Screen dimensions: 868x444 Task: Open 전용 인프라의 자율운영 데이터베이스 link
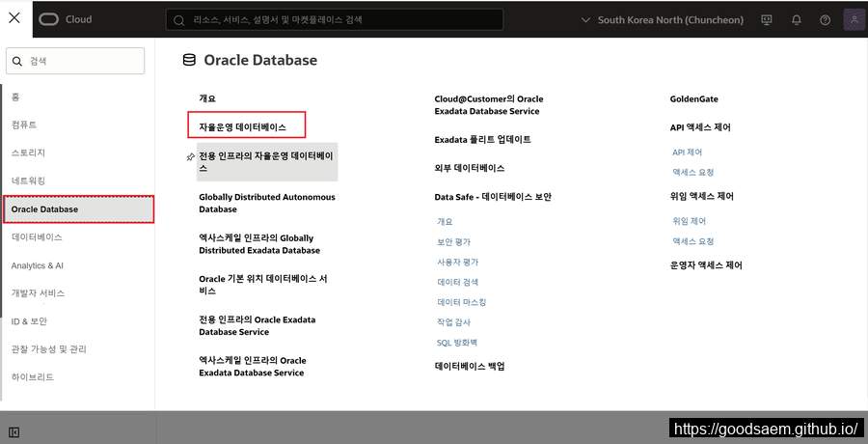[x=267, y=162]
